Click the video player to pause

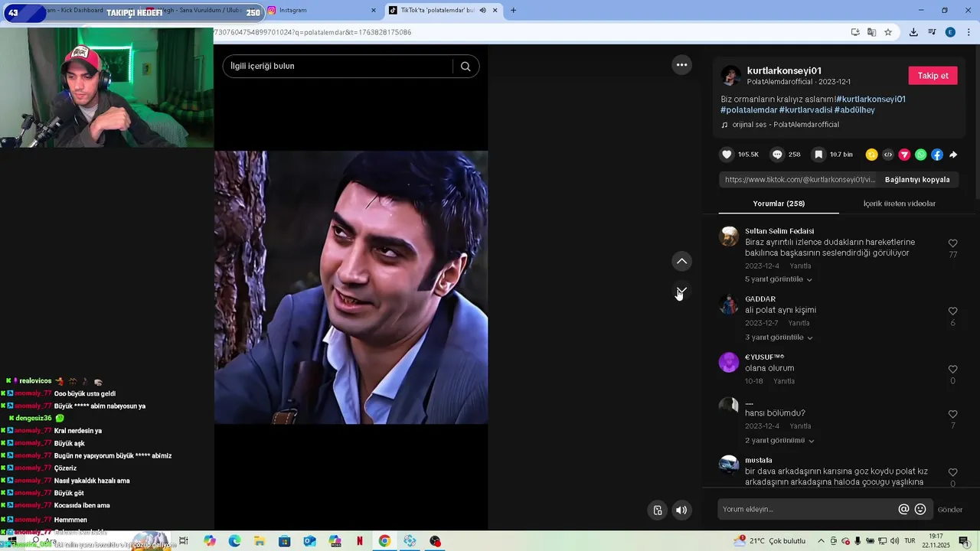(x=351, y=287)
